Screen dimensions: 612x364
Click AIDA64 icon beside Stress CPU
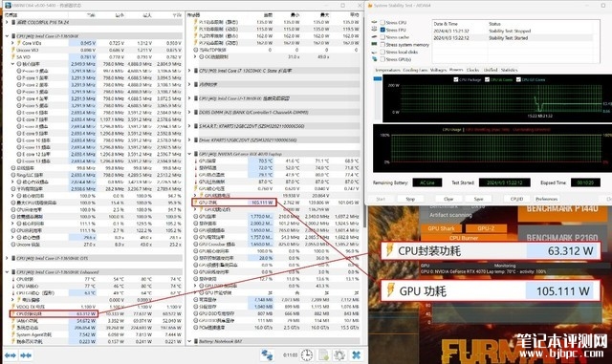click(375, 22)
